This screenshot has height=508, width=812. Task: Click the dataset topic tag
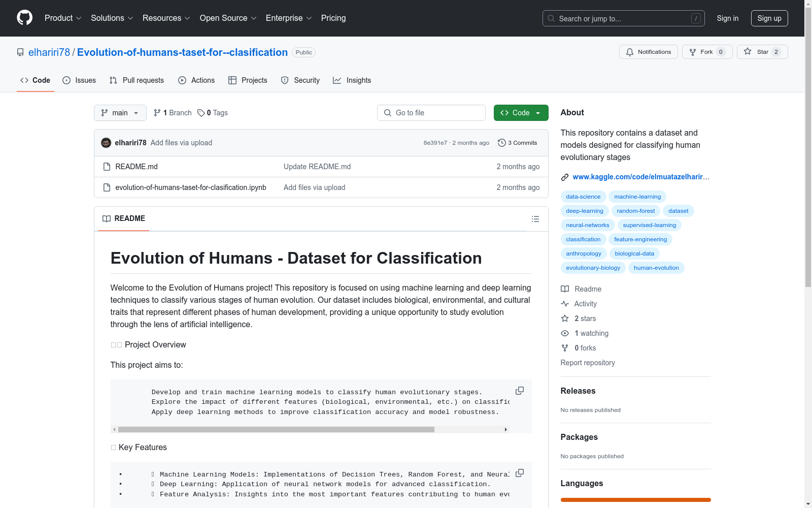pyautogui.click(x=679, y=211)
